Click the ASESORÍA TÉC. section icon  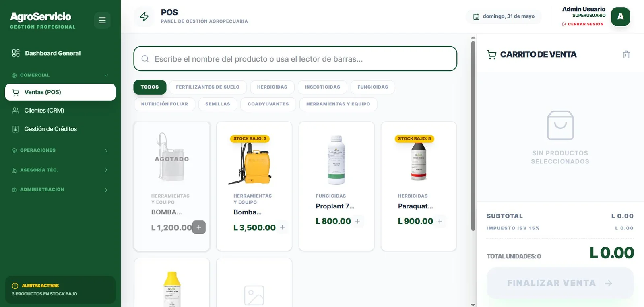pos(14,170)
